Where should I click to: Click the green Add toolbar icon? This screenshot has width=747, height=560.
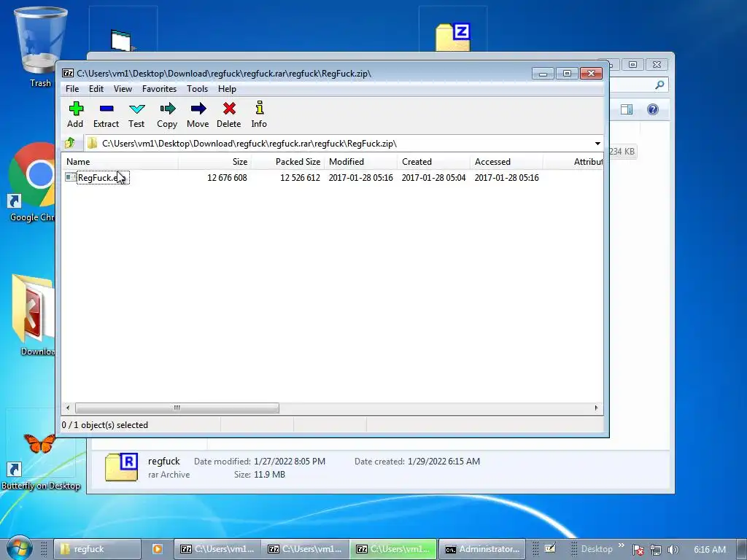[x=76, y=109]
